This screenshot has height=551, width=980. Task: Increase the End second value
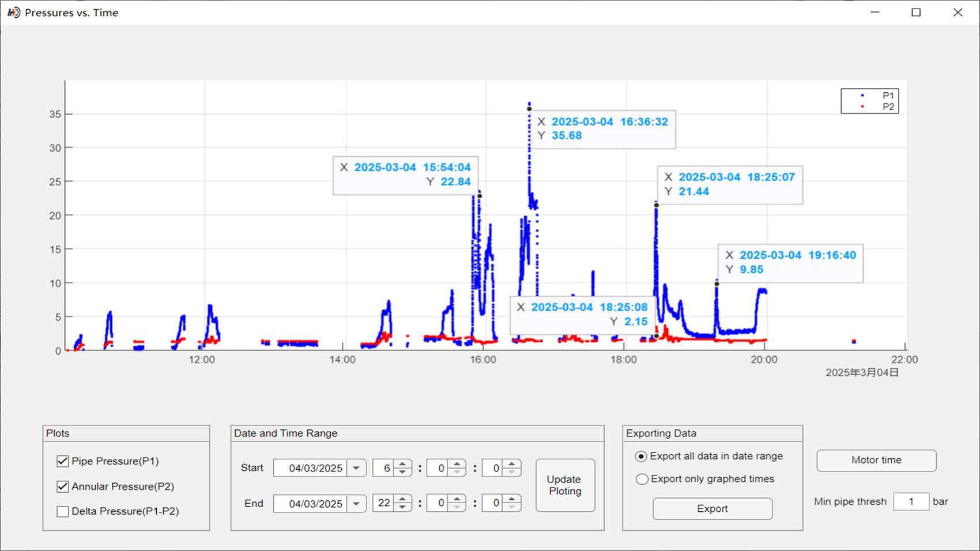(511, 499)
